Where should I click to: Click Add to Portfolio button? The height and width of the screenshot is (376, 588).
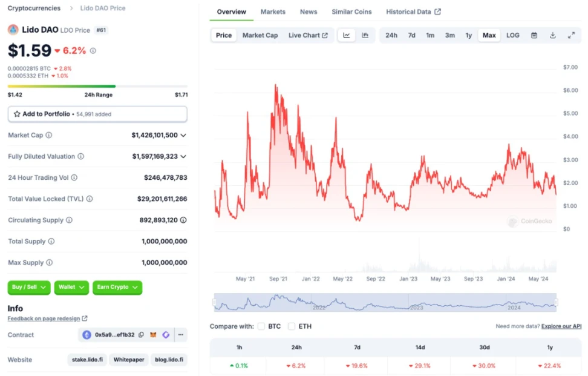point(97,114)
